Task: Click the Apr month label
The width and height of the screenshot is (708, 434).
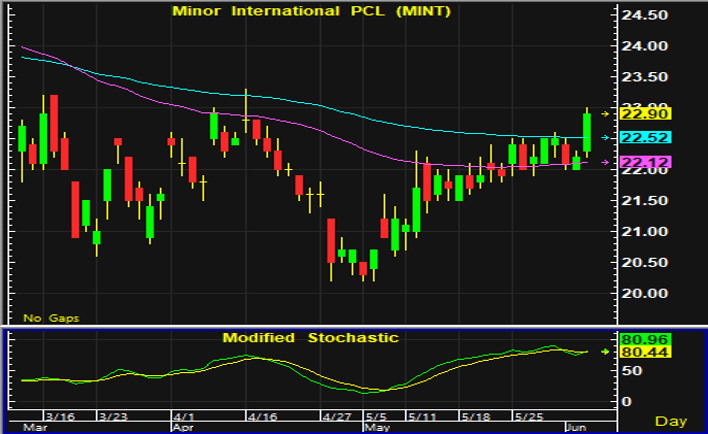Action: tap(183, 427)
